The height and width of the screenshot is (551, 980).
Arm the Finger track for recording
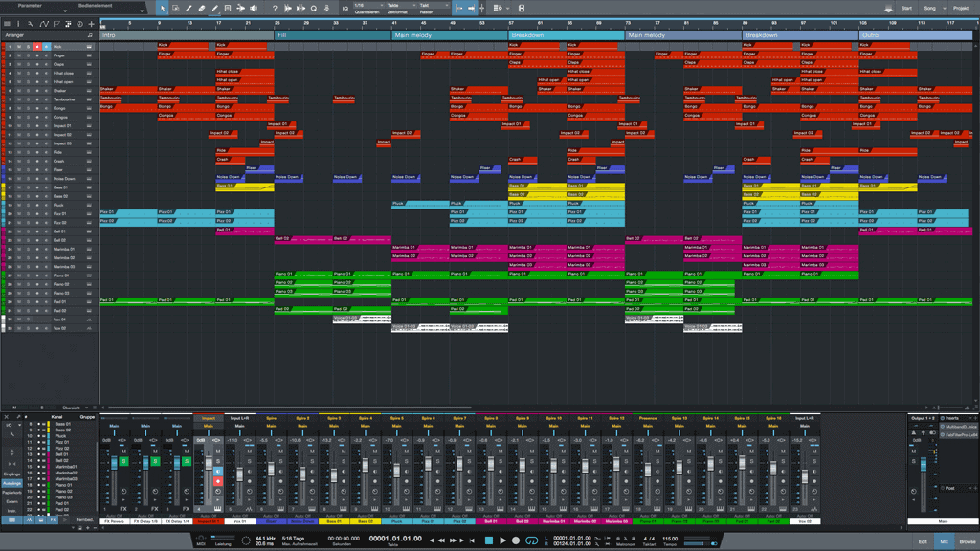click(x=38, y=55)
